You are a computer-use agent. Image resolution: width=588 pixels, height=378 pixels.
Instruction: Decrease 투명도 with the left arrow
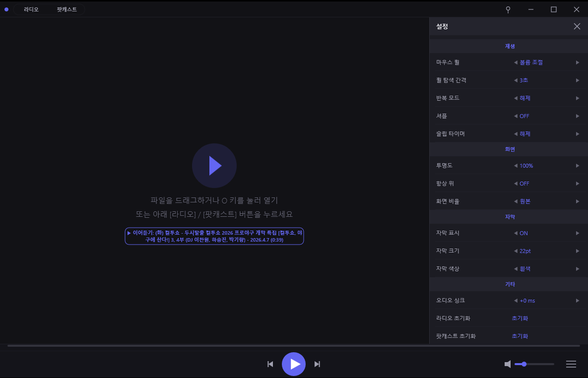[x=516, y=166]
